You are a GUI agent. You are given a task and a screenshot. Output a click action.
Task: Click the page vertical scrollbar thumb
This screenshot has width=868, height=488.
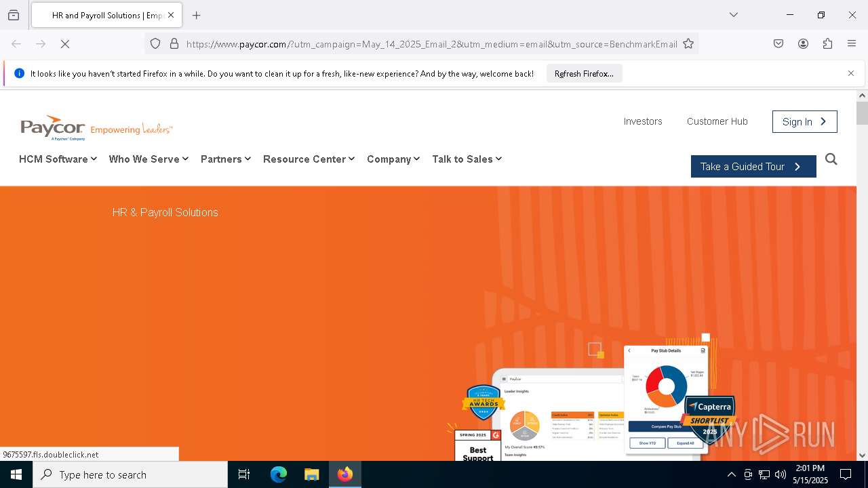point(862,113)
